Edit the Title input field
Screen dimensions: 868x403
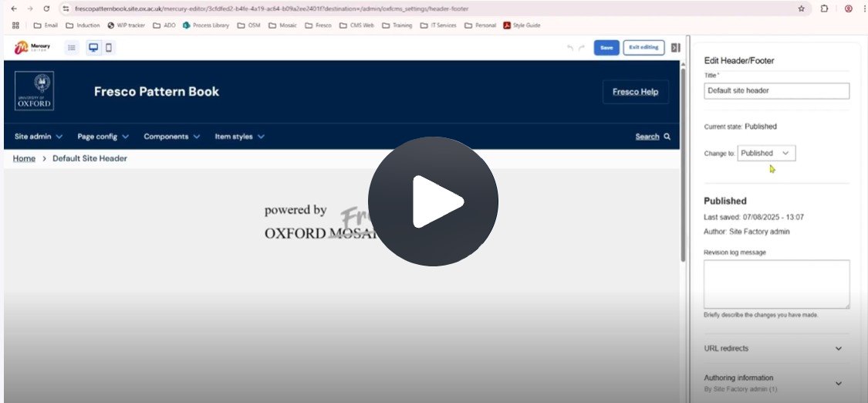click(x=777, y=91)
